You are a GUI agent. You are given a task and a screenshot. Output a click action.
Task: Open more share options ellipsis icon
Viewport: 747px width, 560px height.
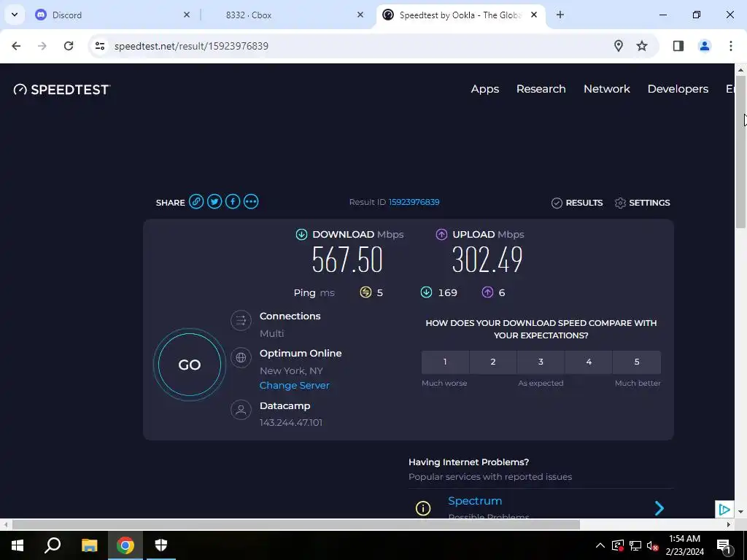(x=251, y=202)
